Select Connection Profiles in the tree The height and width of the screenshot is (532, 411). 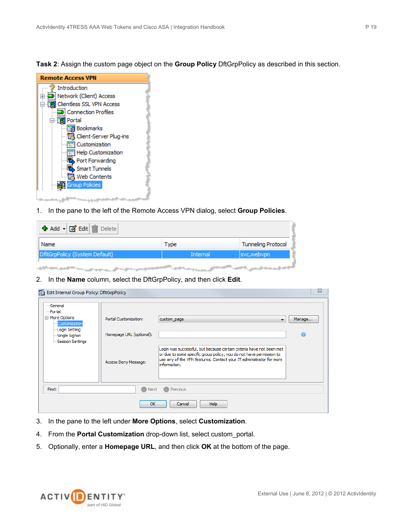tap(90, 112)
